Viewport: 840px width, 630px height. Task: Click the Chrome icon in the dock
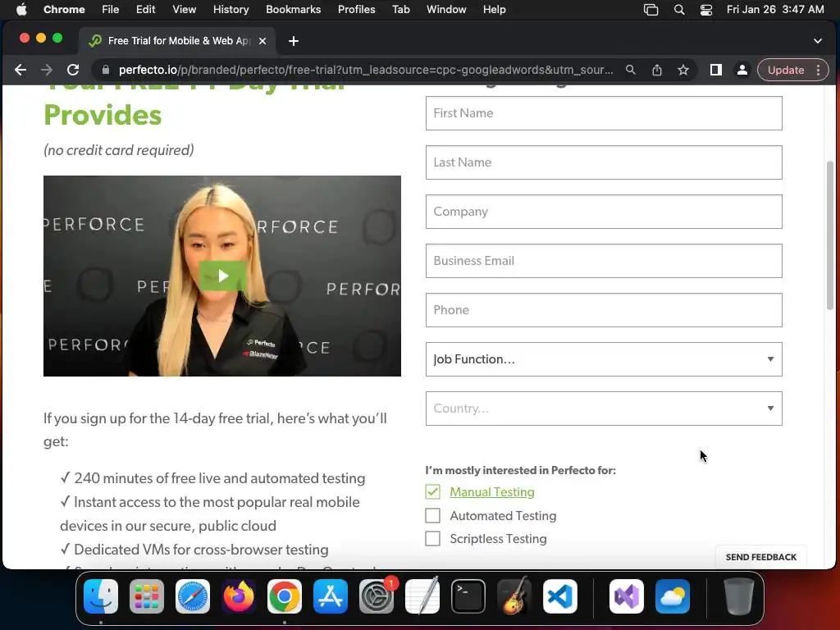285,596
